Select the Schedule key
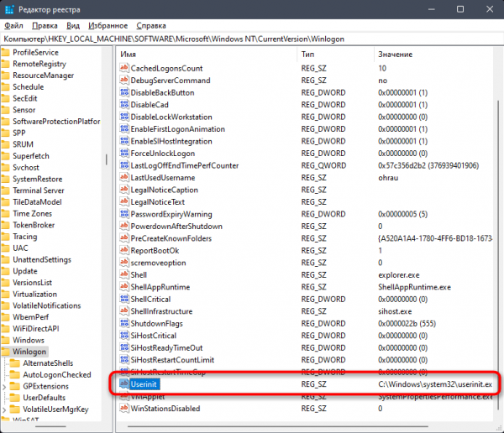The height and width of the screenshot is (433, 504). click(29, 86)
